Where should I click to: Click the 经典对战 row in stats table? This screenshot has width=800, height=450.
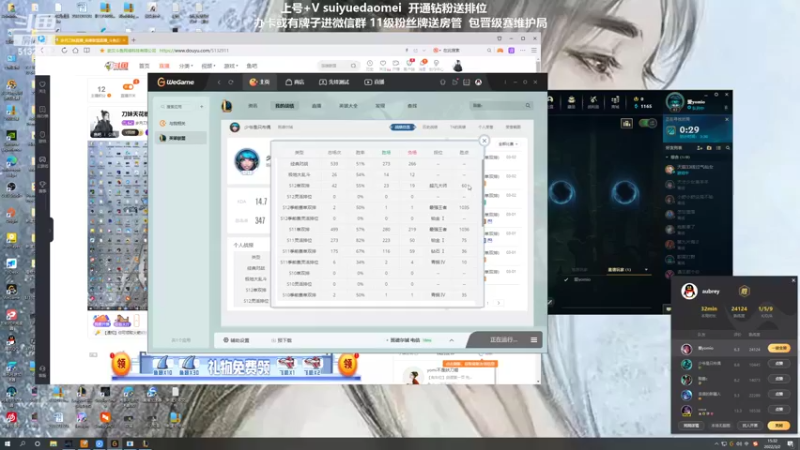pos(377,164)
